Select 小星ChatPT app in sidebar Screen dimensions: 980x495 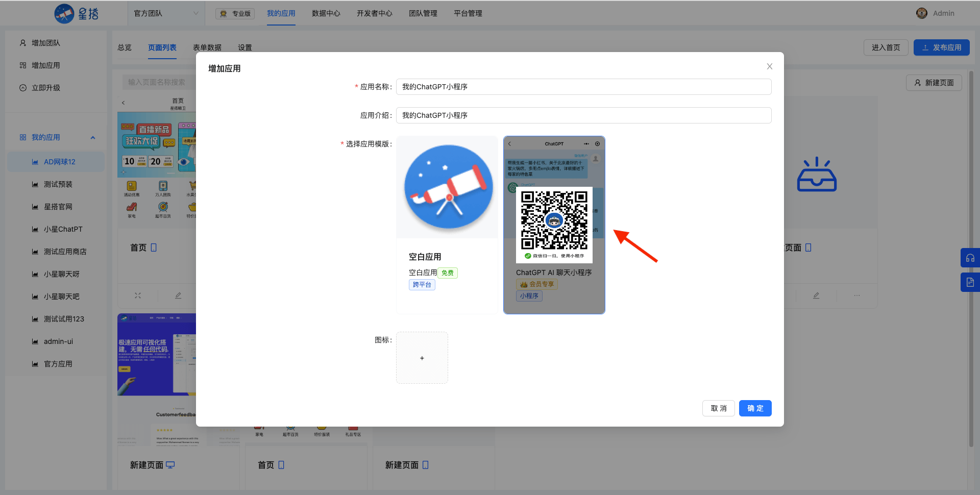[56, 229]
